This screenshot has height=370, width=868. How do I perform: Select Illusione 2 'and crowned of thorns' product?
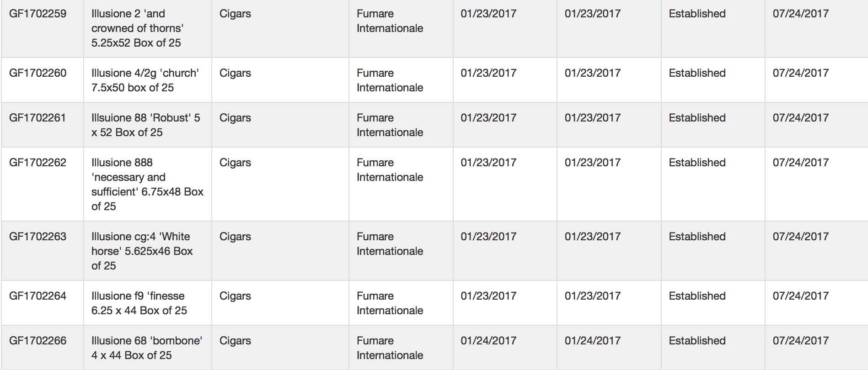(137, 28)
